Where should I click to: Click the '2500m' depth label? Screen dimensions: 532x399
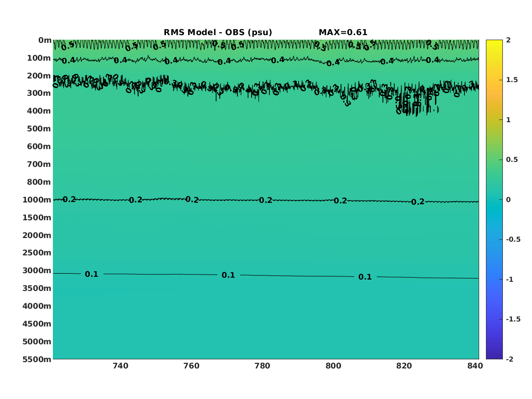pyautogui.click(x=36, y=253)
